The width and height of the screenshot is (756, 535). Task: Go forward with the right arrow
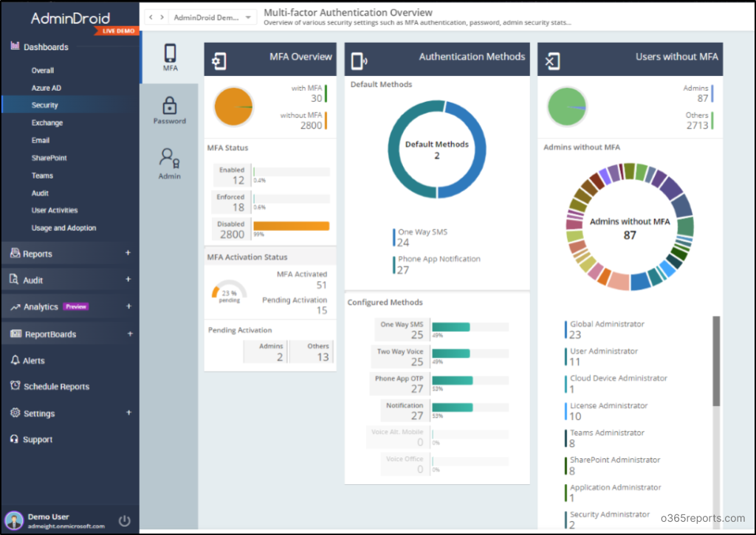click(x=162, y=18)
